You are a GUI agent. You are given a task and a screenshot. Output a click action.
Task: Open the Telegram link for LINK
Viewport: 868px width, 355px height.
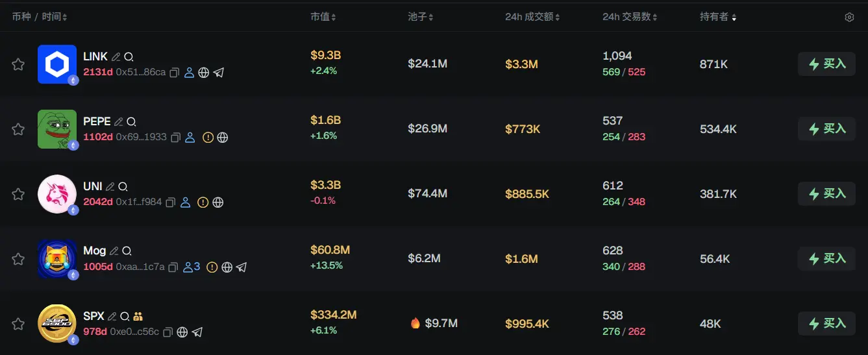click(219, 73)
